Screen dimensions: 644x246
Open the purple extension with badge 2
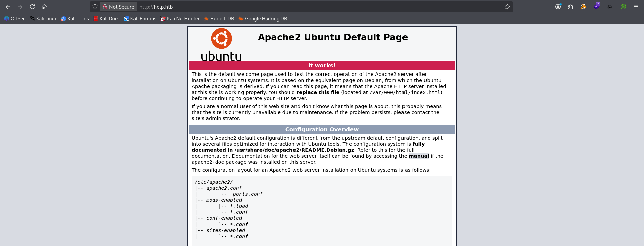[x=596, y=6]
